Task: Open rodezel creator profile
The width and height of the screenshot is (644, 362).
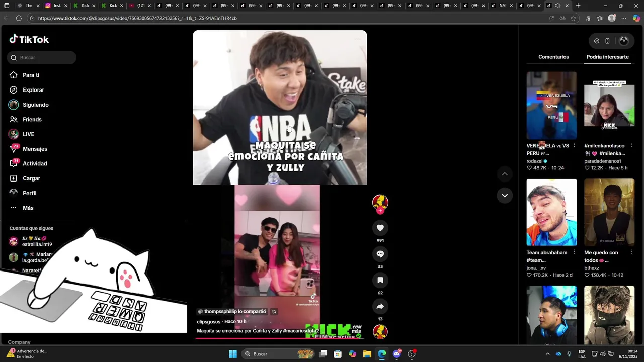Action: click(534, 161)
